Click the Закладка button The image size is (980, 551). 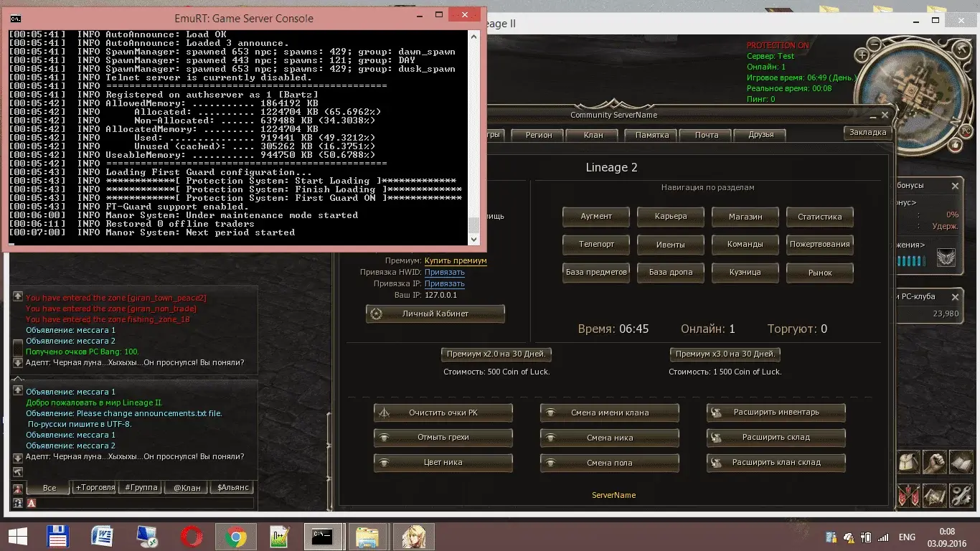coord(867,132)
